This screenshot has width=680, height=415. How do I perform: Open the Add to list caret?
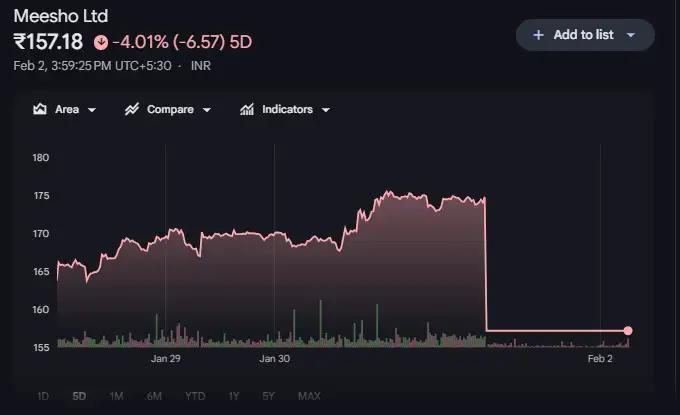[631, 35]
